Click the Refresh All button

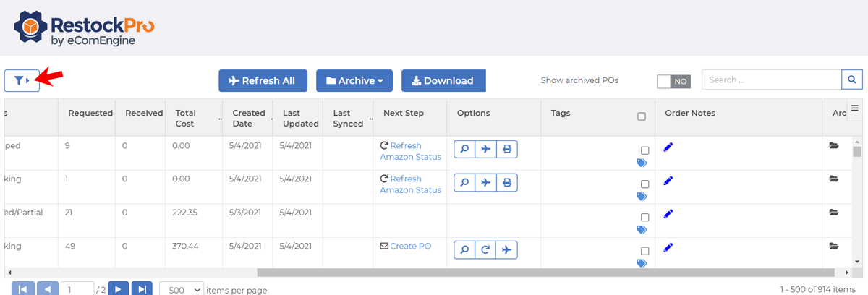coord(263,81)
